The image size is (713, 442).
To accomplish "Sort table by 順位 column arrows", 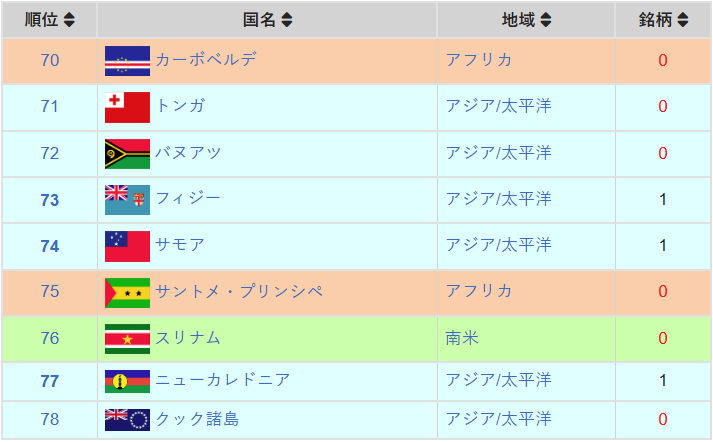I will [69, 20].
